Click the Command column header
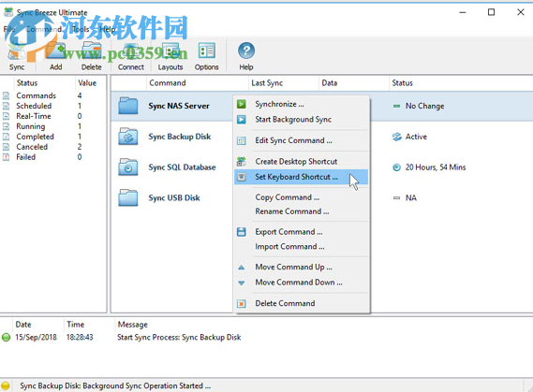This screenshot has height=392, width=533. pyautogui.click(x=198, y=83)
